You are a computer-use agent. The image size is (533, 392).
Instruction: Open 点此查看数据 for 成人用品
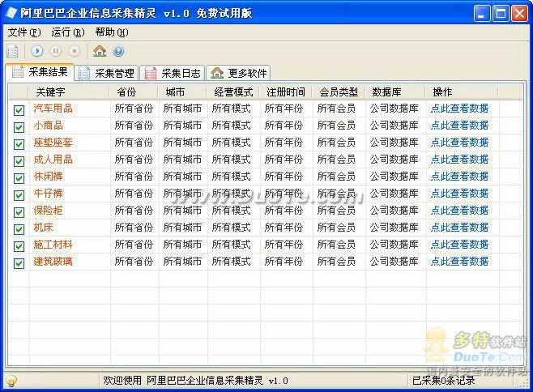(x=459, y=160)
